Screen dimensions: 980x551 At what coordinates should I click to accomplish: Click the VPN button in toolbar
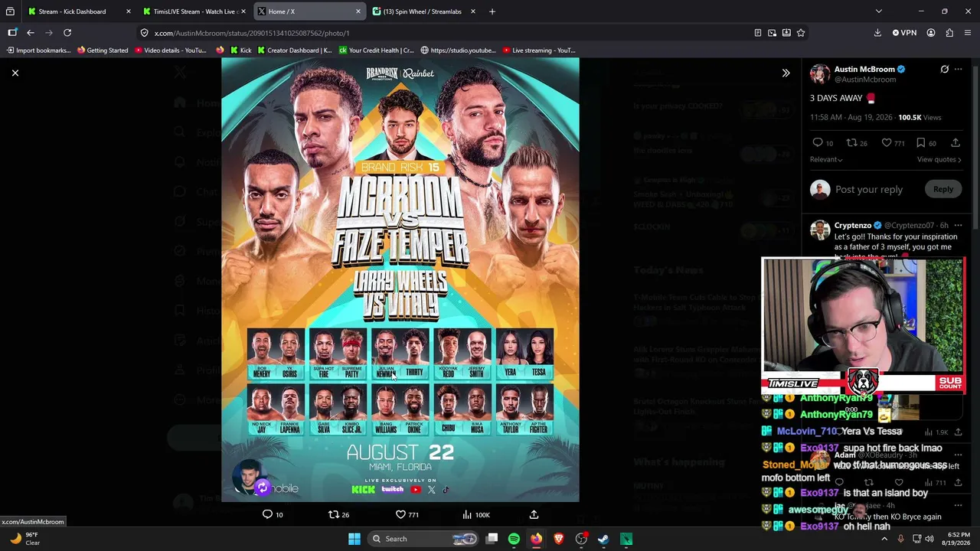(904, 33)
